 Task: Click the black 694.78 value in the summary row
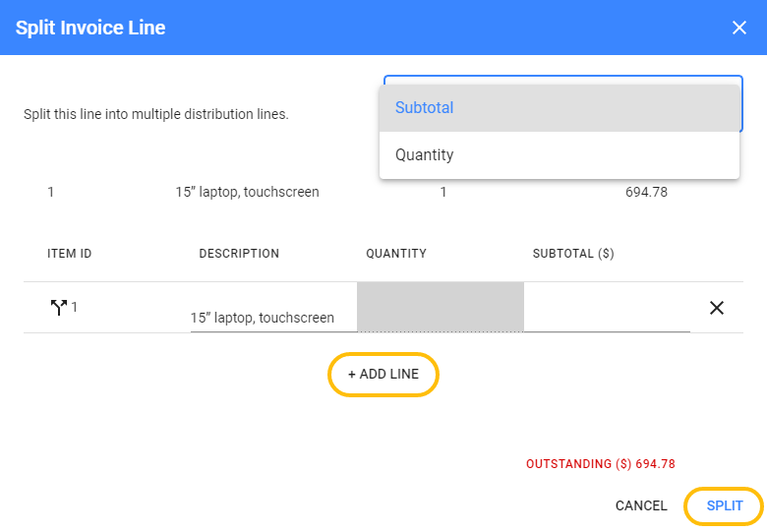point(646,192)
